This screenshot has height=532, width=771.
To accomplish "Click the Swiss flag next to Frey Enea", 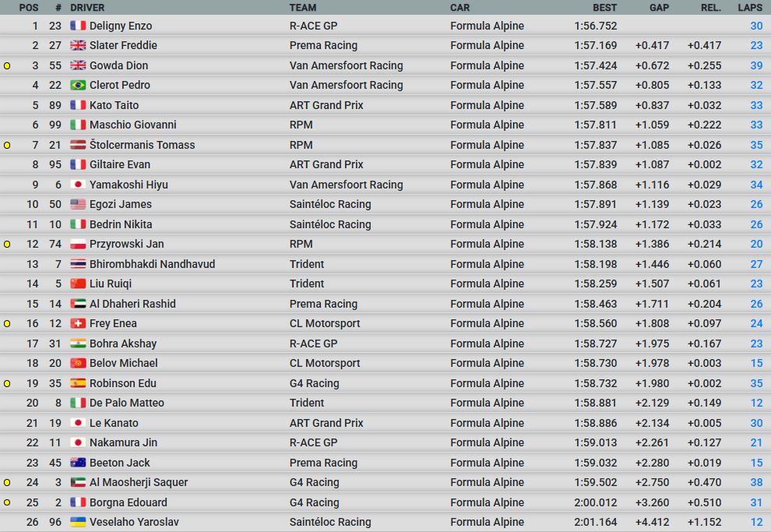I will tap(78, 323).
